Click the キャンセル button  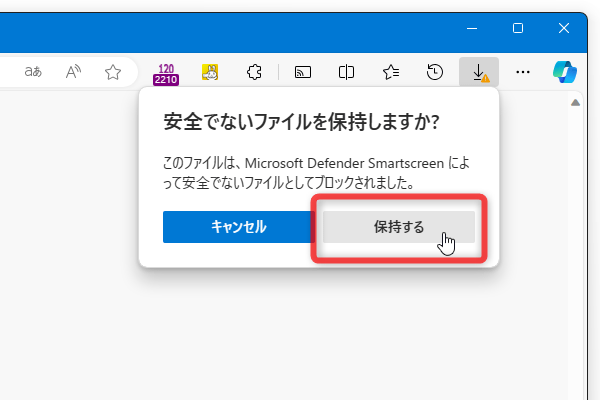(x=239, y=227)
